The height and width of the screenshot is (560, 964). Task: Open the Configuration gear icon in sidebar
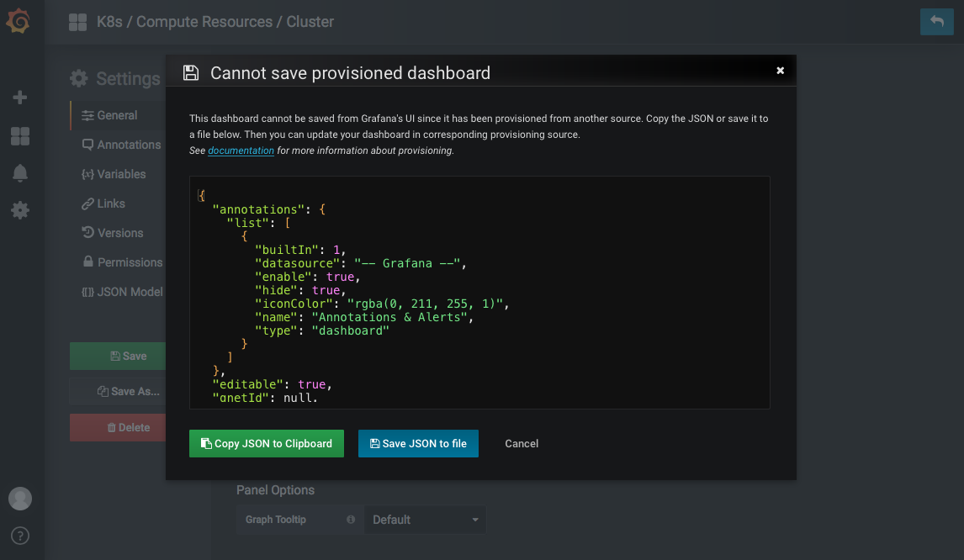tap(19, 210)
